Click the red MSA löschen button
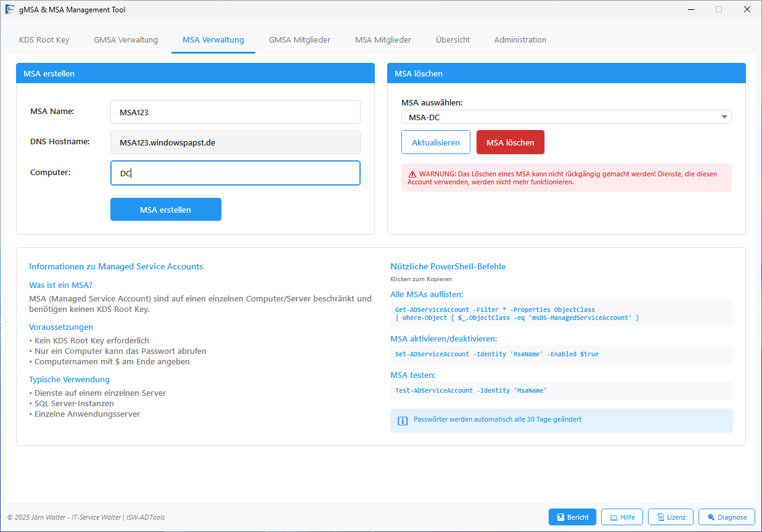Viewport: 762px width, 532px height. click(510, 142)
